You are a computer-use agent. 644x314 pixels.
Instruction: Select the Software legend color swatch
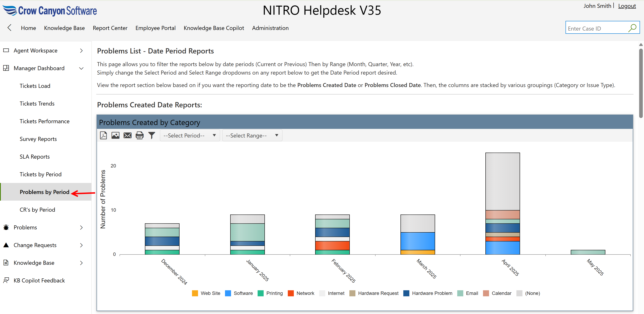point(228,293)
